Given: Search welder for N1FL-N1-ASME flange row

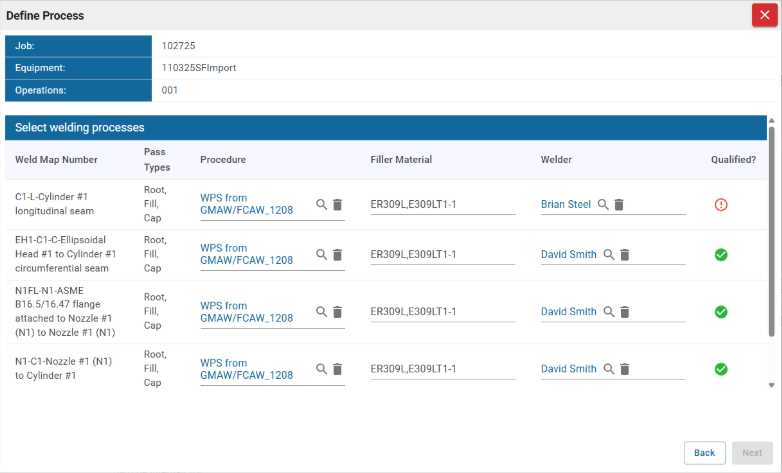Looking at the screenshot, I should [x=609, y=312].
